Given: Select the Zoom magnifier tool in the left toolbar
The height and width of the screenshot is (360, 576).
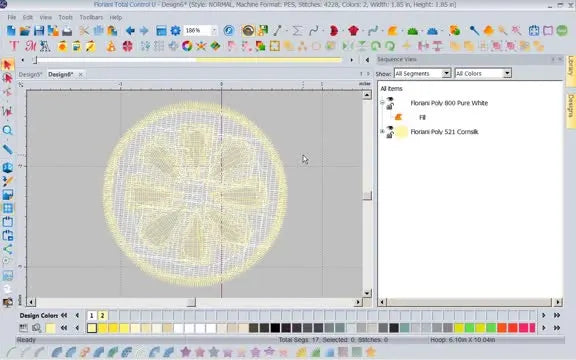Looking at the screenshot, I should click(7, 130).
